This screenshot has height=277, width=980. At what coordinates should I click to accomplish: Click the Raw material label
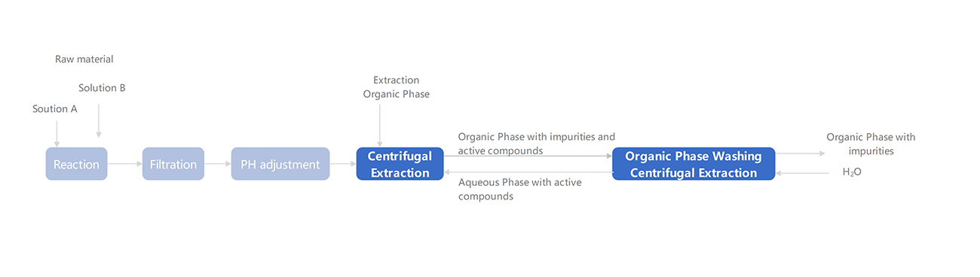[x=84, y=59]
